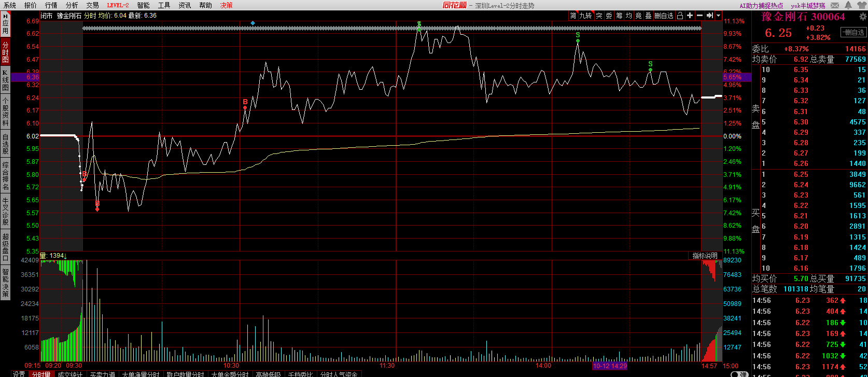Click the 设置 bottom tab
The width and height of the screenshot is (868, 377).
[19, 374]
